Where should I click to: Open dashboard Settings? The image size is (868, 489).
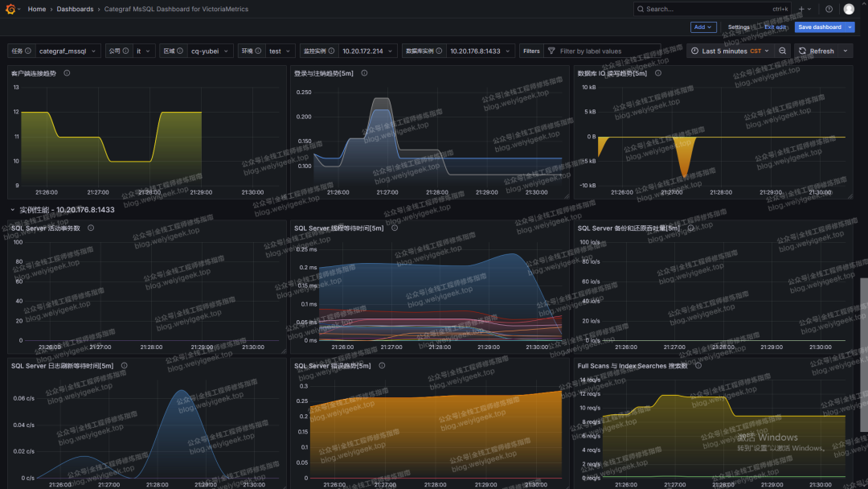click(739, 27)
